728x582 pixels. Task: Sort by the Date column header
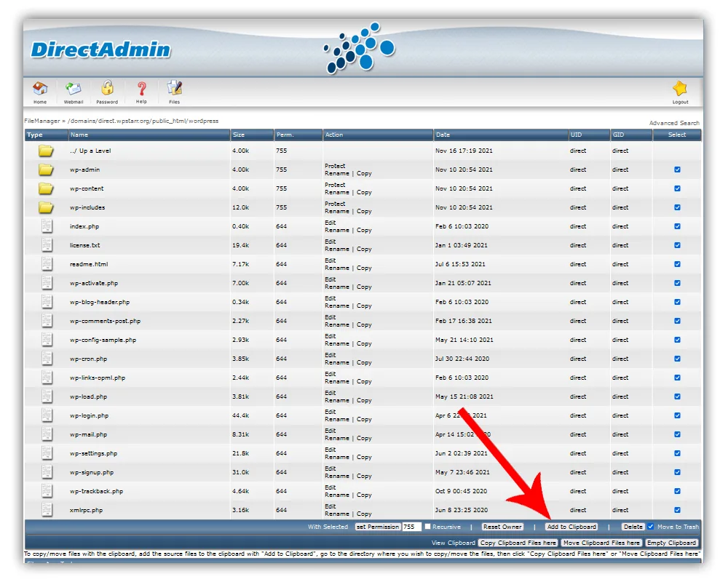click(443, 135)
